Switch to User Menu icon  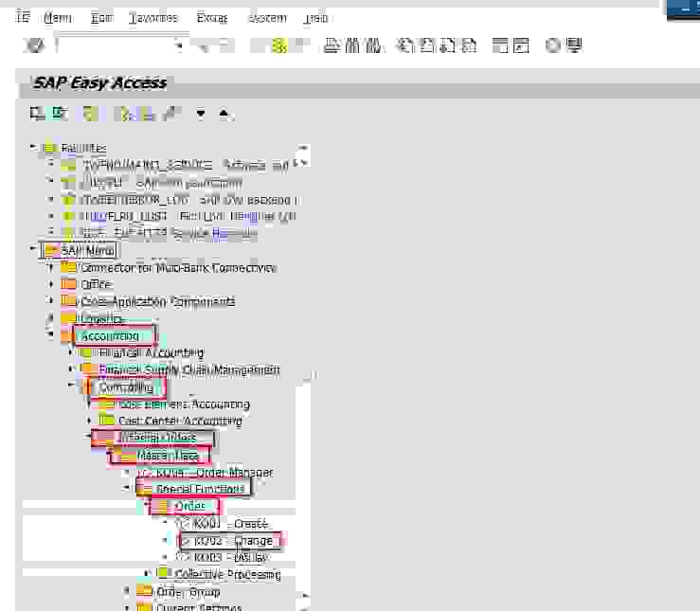(x=36, y=114)
